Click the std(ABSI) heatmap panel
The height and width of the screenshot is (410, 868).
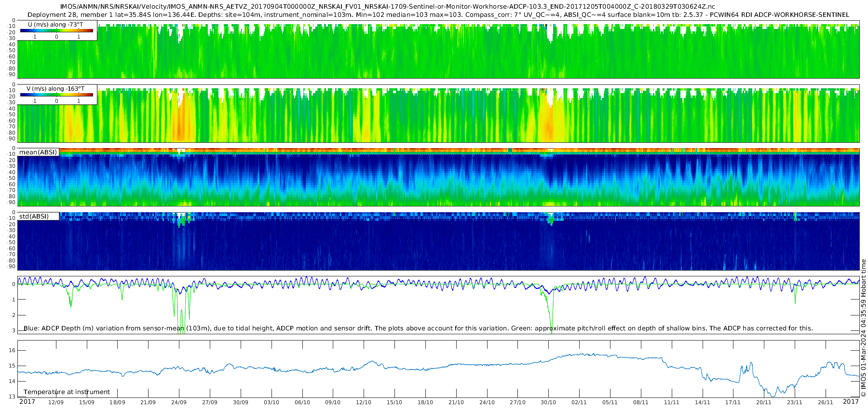pyautogui.click(x=438, y=241)
